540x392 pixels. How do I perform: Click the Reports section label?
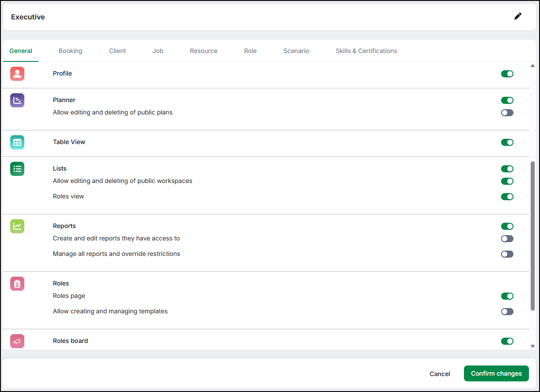[64, 226]
